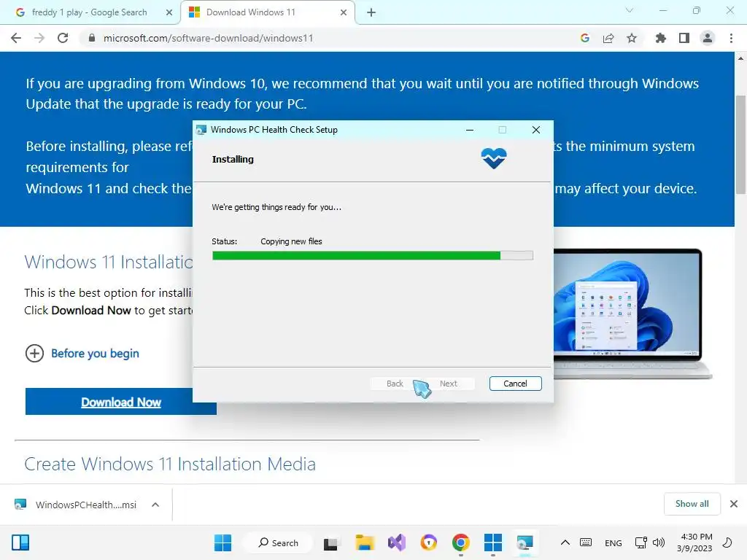Image resolution: width=747 pixels, height=560 pixels.
Task: Click the Download Now button
Action: [x=120, y=402]
